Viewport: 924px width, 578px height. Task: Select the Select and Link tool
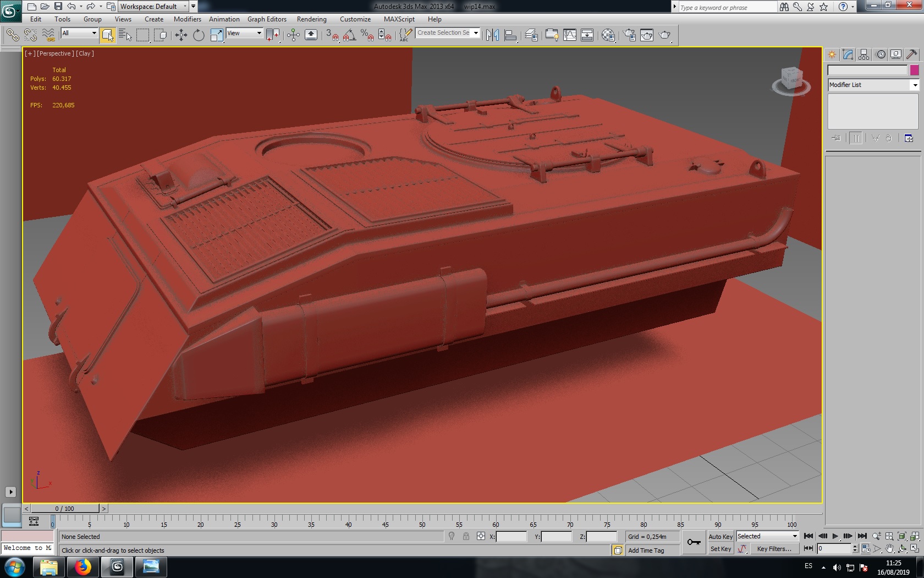click(x=12, y=35)
